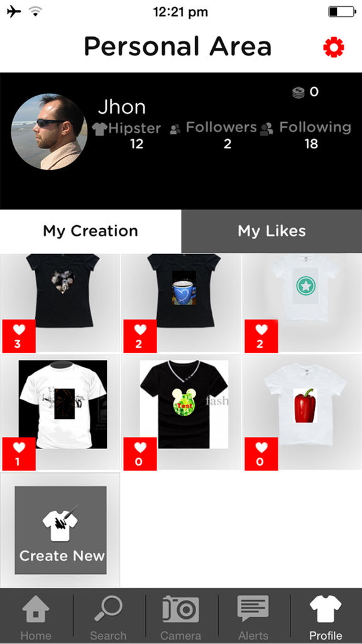The image size is (362, 644).
Task: Open Jhon's round profile photo
Action: [x=49, y=131]
